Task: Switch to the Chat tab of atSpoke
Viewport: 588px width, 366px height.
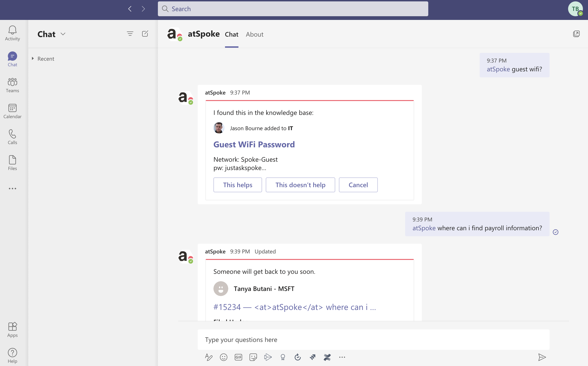Action: 231,34
